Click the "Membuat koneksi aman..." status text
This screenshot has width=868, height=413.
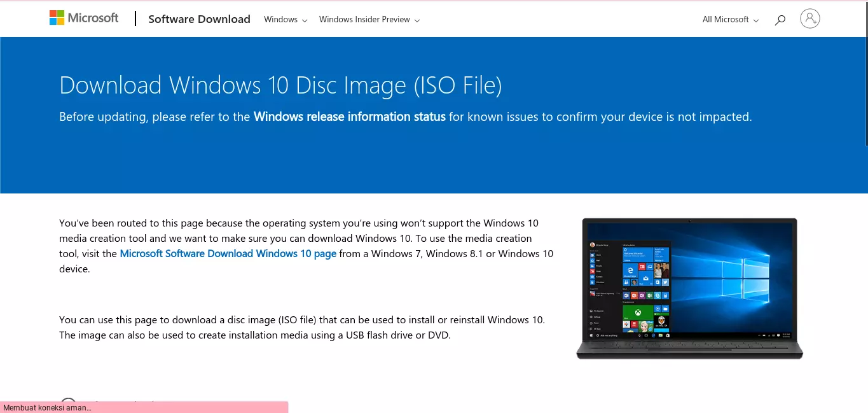[47, 408]
